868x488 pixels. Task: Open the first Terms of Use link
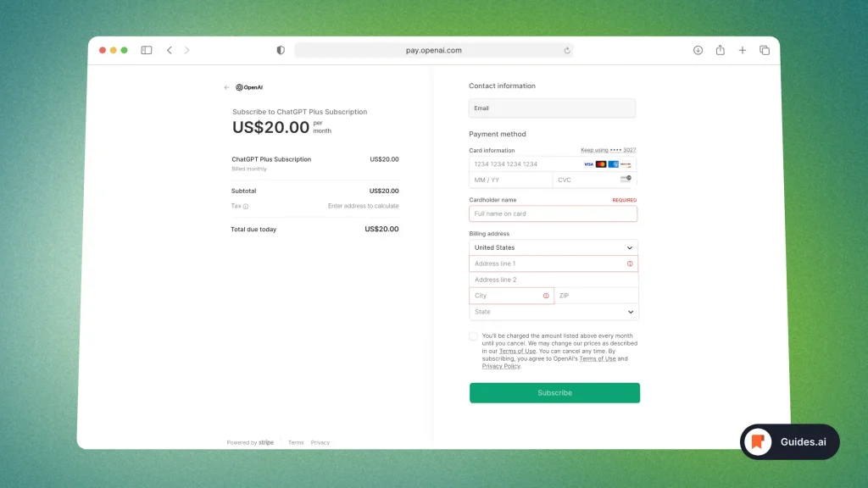coord(517,352)
